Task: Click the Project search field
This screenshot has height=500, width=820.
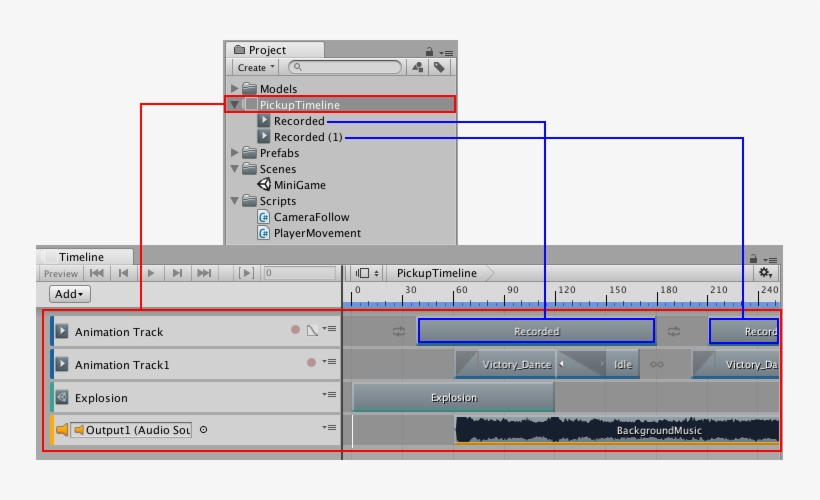Action: click(x=345, y=67)
